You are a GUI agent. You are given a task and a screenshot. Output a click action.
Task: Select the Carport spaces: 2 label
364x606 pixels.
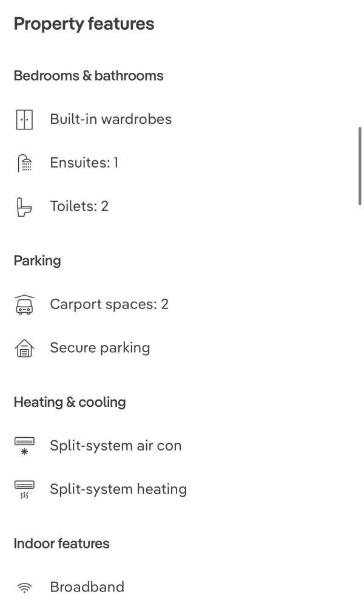(109, 304)
